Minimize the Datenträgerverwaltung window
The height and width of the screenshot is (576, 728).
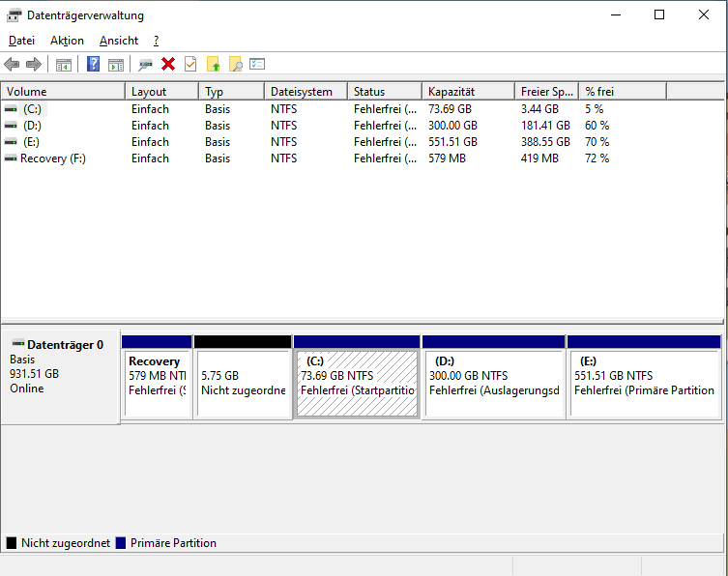click(x=616, y=14)
